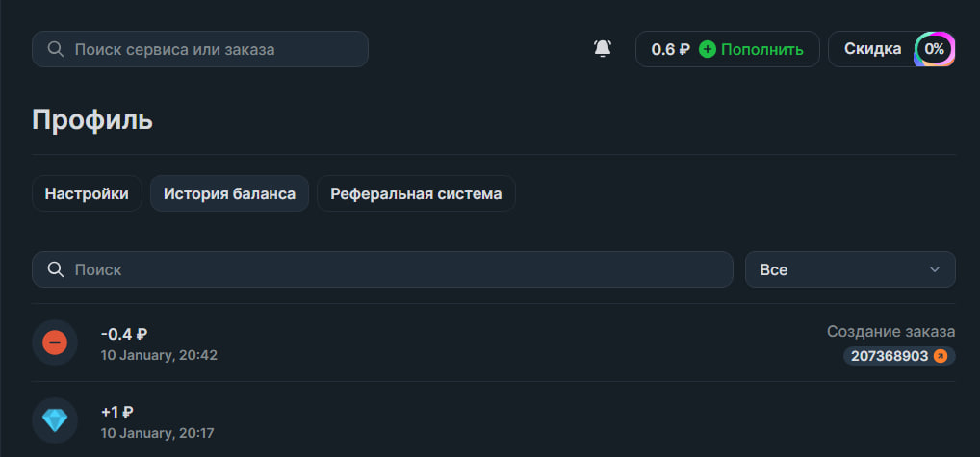Click the rainbow 0% discount circle

pos(934,49)
